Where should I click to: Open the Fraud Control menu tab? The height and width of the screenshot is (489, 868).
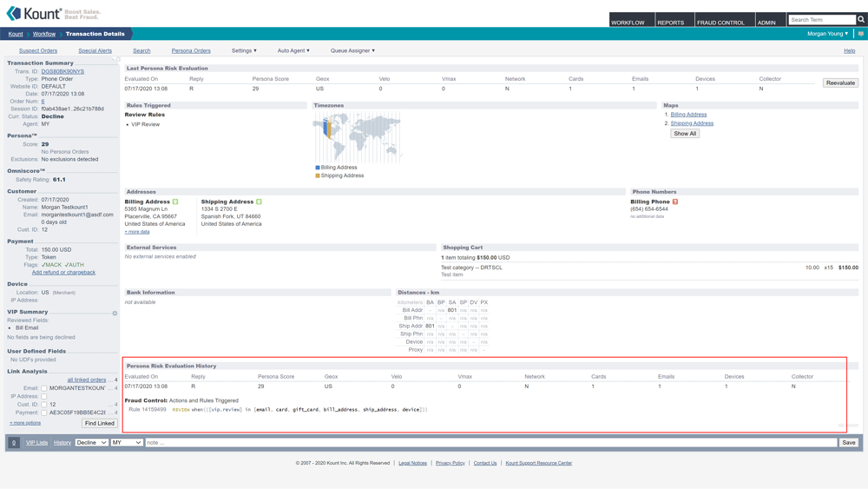click(720, 23)
